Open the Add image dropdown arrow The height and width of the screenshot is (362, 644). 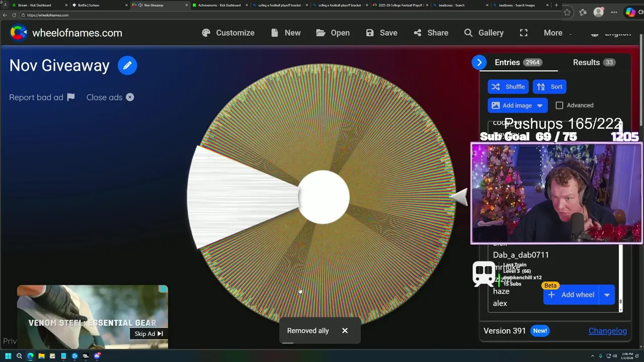540,105
